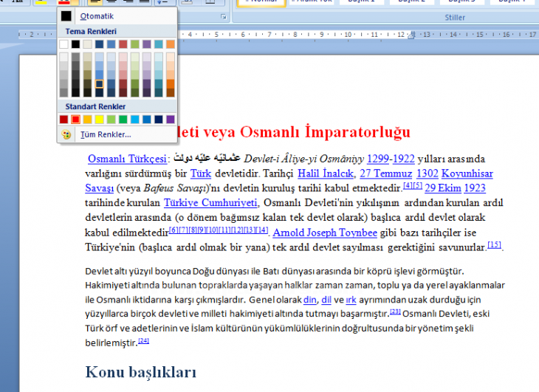Pick light blue in Standart Renkler
The width and height of the screenshot is (539, 392).
point(135,119)
